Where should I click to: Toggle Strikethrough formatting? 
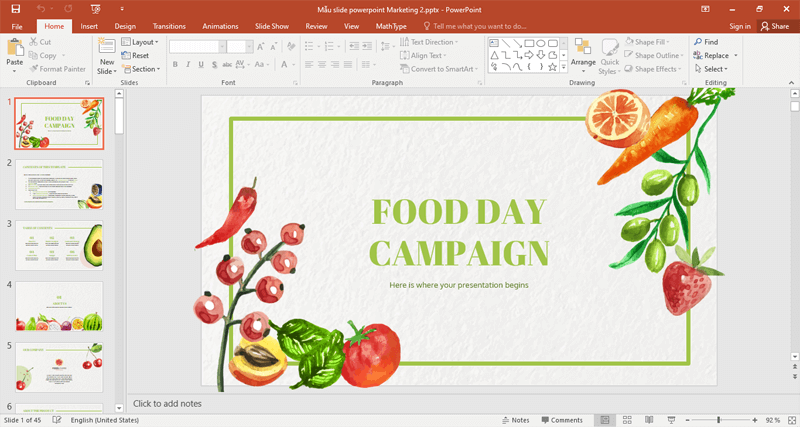click(x=227, y=64)
